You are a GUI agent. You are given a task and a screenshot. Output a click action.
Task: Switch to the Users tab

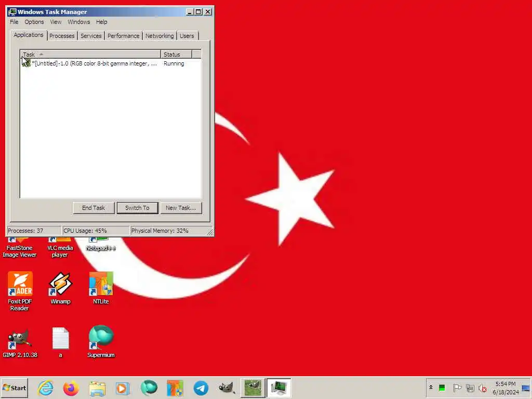(187, 36)
